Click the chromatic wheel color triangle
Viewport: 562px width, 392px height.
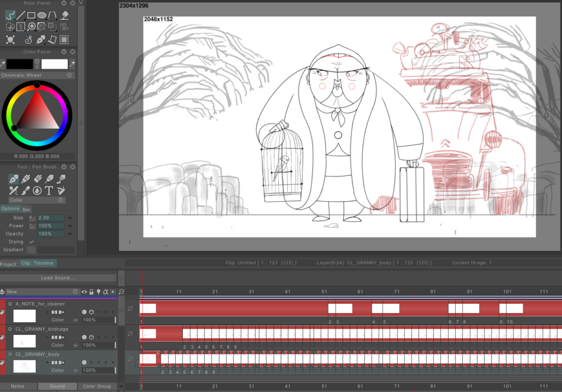pos(38,113)
